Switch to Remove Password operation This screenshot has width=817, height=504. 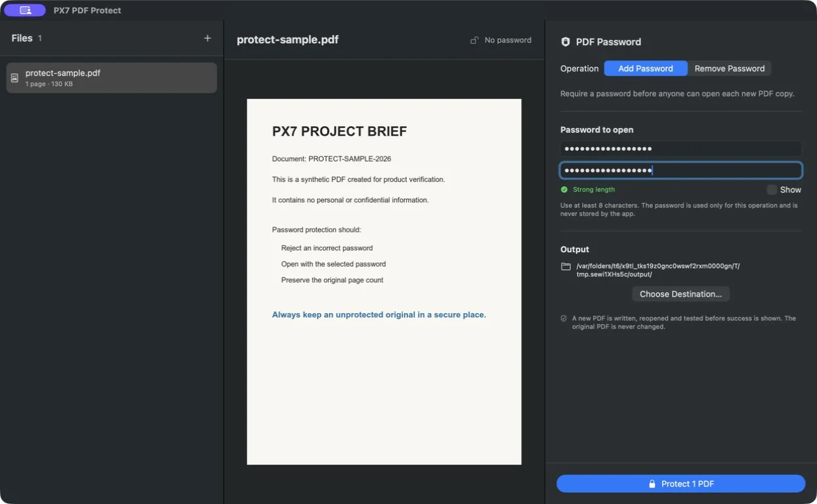click(x=729, y=68)
